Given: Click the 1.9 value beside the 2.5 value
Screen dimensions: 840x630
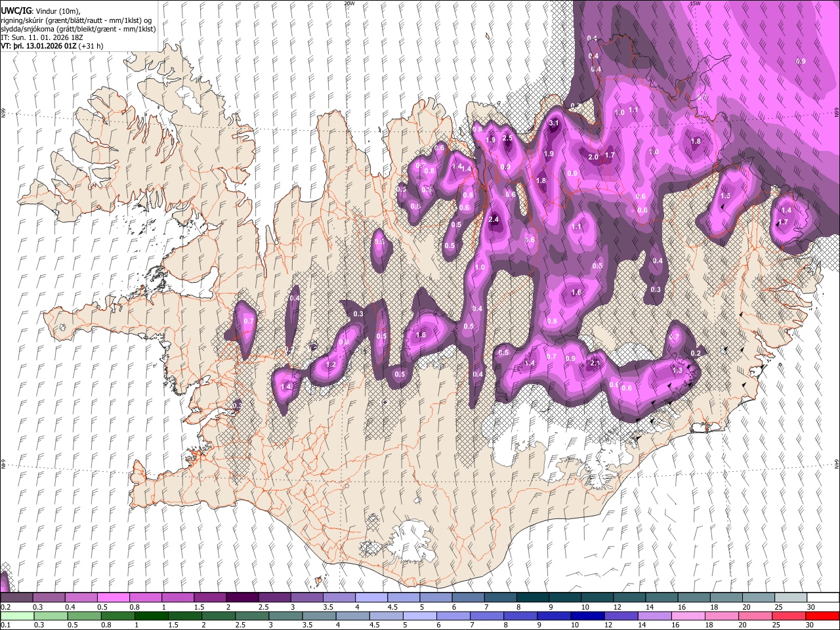Looking at the screenshot, I should click(490, 140).
